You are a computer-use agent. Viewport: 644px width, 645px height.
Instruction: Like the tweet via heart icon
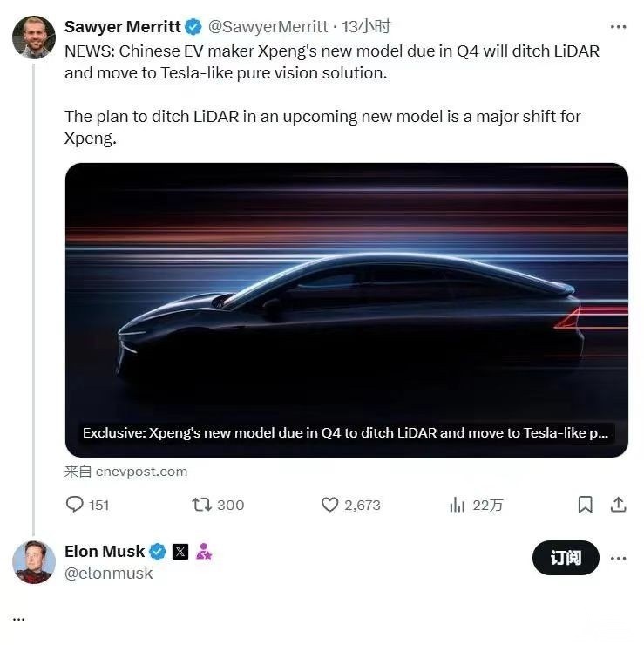[x=329, y=505]
